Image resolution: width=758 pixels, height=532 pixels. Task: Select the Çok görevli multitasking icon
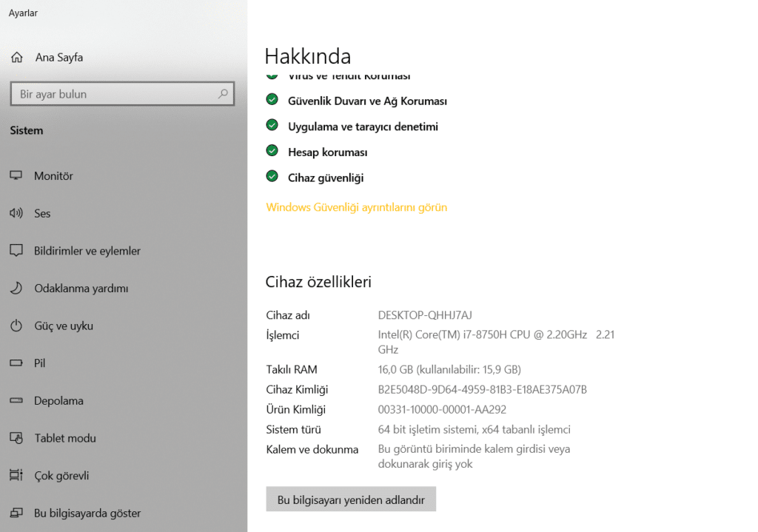pyautogui.click(x=17, y=475)
